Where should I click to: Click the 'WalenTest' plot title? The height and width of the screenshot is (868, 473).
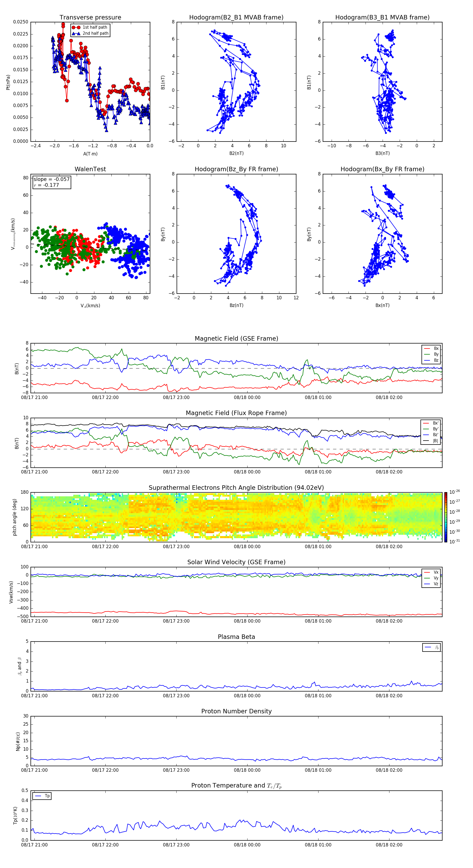click(x=90, y=169)
